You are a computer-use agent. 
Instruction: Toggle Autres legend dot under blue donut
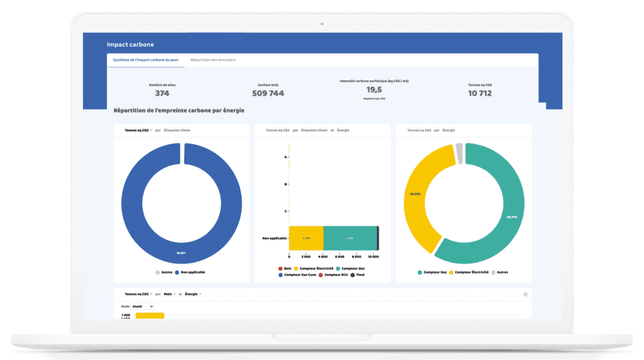tap(158, 272)
